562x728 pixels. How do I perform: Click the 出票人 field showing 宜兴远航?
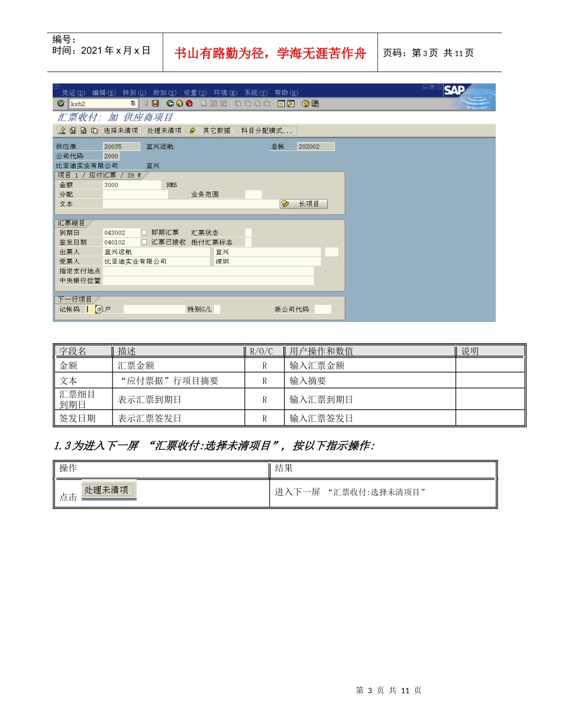[156, 252]
